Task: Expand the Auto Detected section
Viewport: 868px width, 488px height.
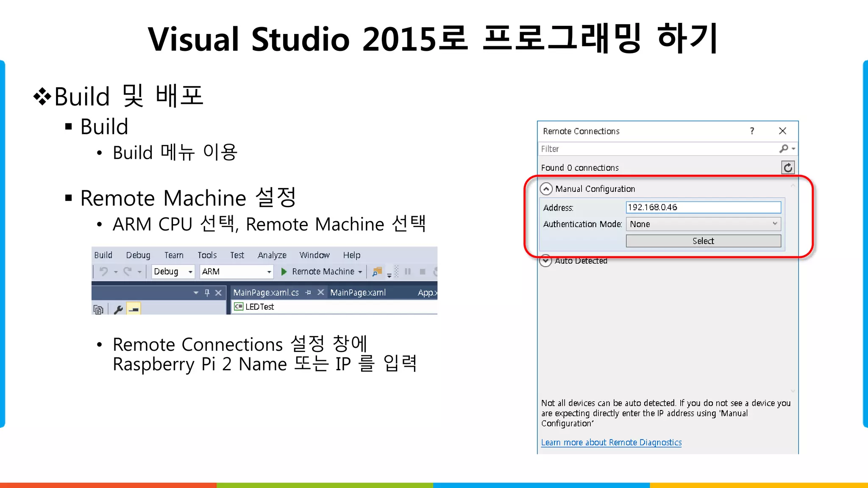Action: point(546,261)
